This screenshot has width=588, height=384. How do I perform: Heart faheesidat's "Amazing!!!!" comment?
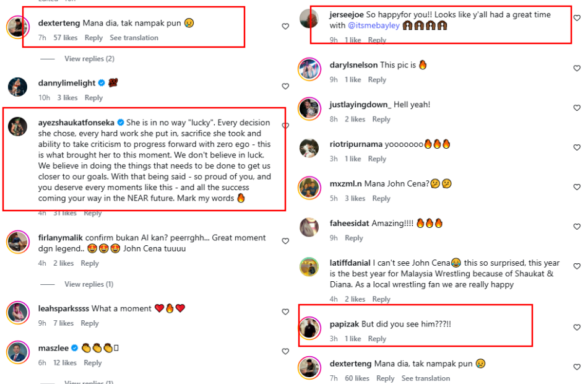[x=577, y=227]
